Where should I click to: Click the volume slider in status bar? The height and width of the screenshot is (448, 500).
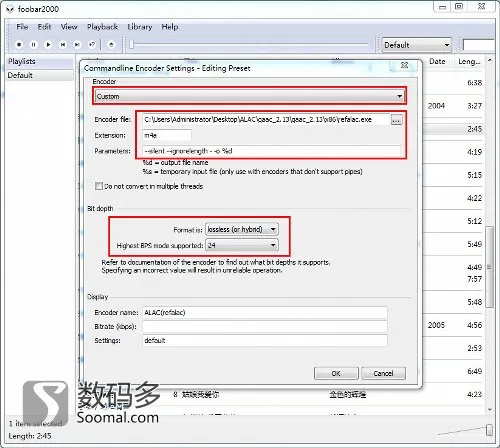coord(489,430)
